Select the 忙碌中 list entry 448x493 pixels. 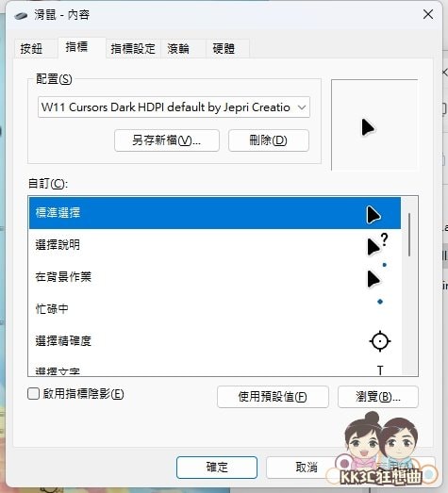tap(214, 309)
